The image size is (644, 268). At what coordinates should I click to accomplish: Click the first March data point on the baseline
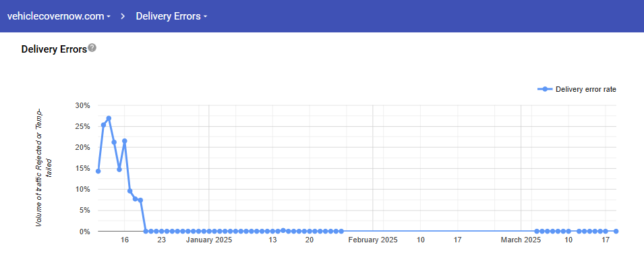point(537,232)
